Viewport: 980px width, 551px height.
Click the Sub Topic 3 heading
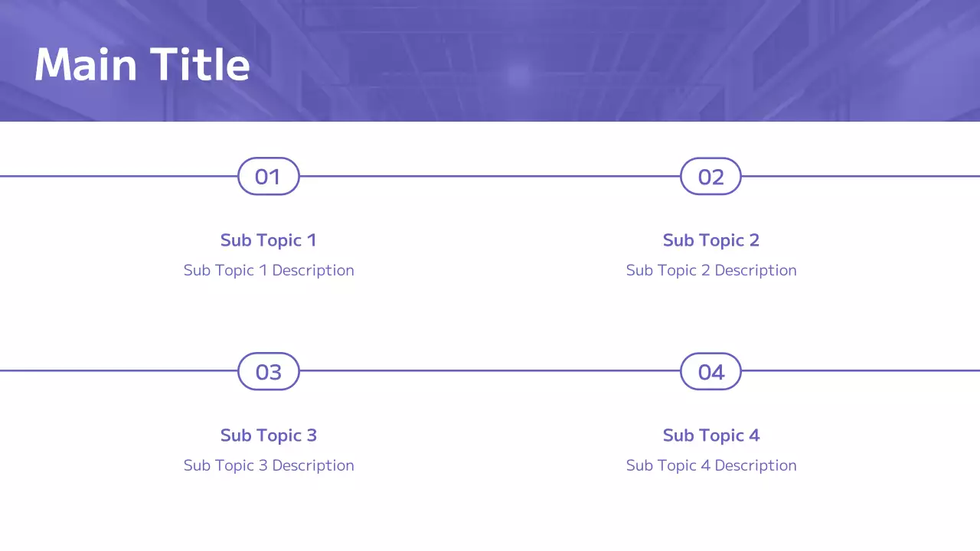(268, 435)
